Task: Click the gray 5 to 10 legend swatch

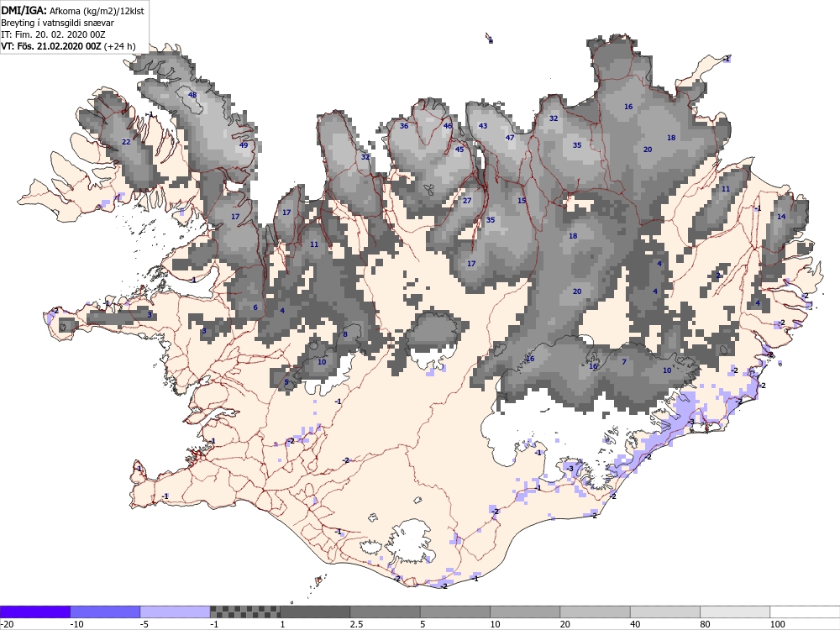Action: point(454,612)
